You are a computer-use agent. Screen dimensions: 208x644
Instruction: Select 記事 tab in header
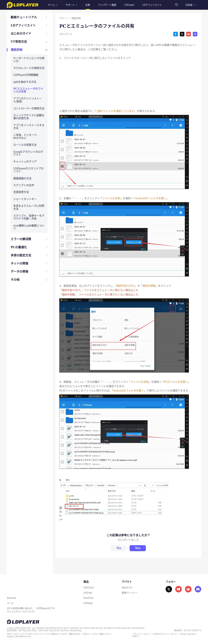(88, 5)
